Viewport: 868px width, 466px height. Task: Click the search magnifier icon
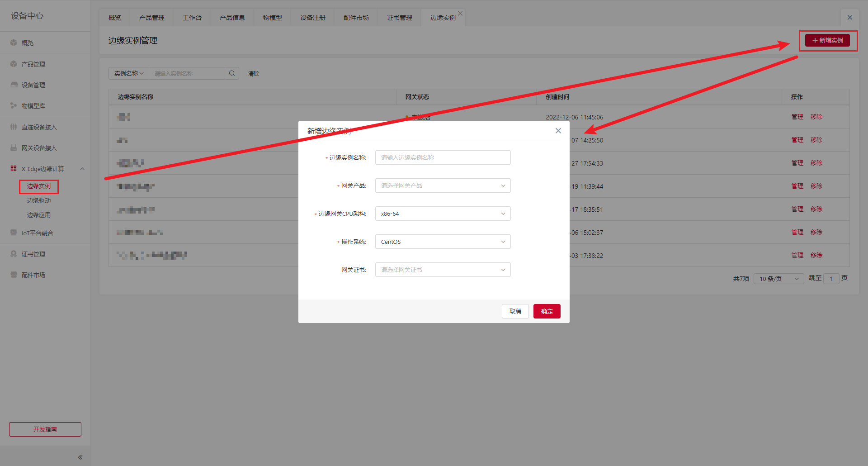(232, 73)
